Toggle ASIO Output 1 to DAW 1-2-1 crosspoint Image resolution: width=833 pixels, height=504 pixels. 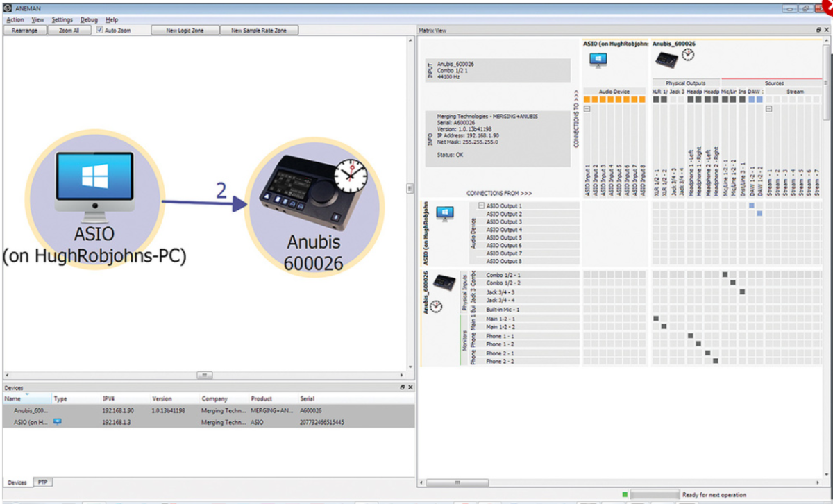click(x=751, y=205)
